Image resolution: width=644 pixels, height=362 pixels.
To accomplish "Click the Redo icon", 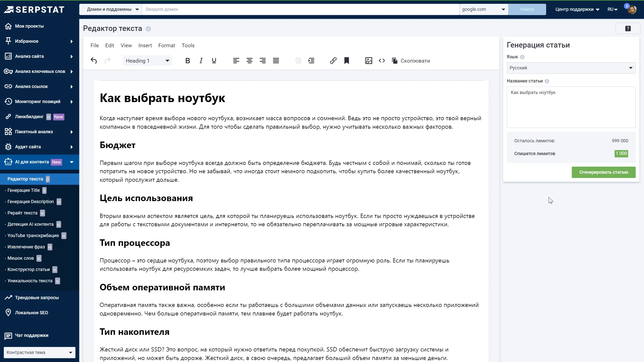I will 107,61.
